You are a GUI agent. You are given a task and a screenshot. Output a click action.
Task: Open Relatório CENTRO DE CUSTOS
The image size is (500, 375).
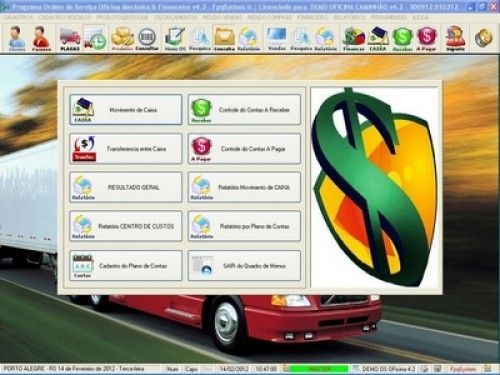pyautogui.click(x=126, y=226)
